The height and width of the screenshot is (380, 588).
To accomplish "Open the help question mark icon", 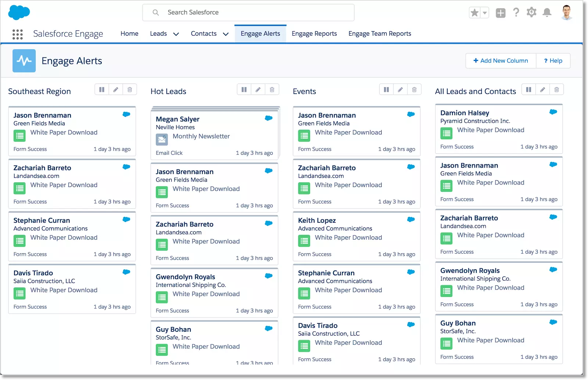I will (x=516, y=12).
